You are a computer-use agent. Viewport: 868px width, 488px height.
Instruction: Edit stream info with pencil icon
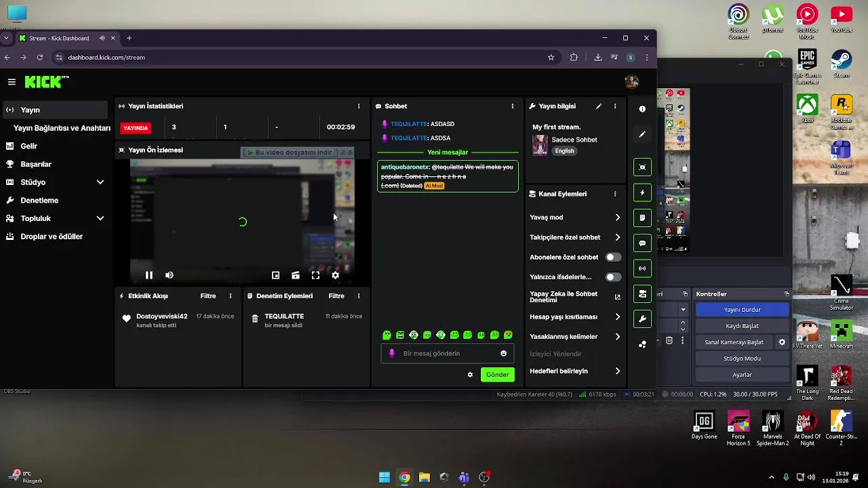click(x=599, y=106)
